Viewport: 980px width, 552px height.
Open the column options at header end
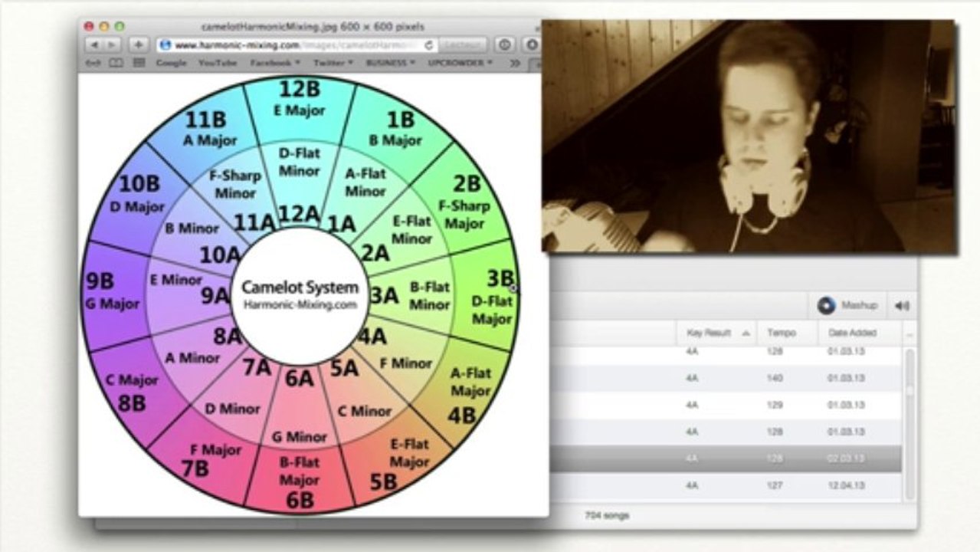(x=910, y=333)
